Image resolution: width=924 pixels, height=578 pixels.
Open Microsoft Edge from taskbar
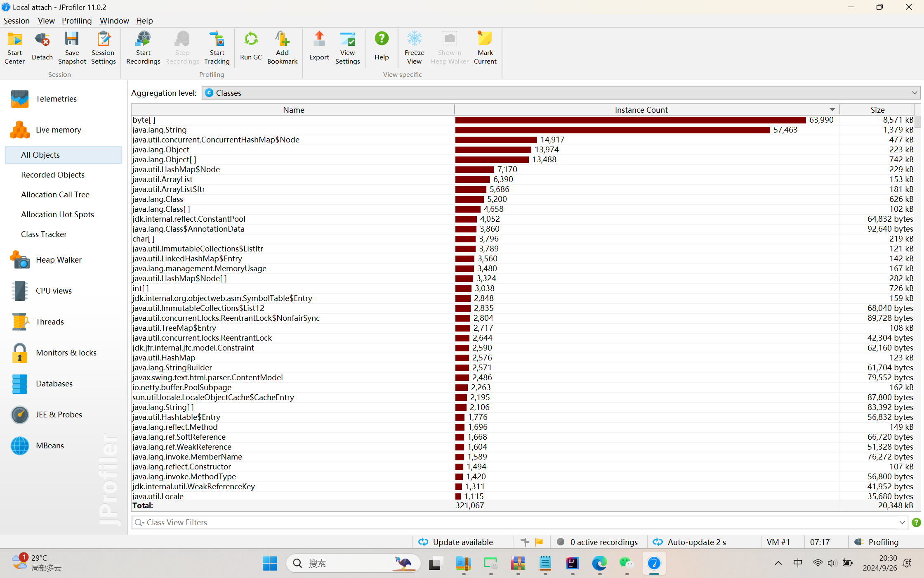[x=599, y=563]
